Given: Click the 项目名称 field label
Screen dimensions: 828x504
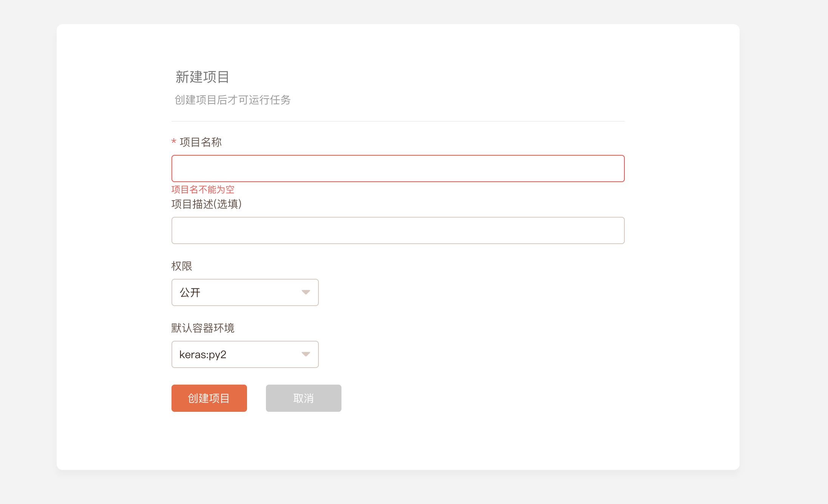Looking at the screenshot, I should pyautogui.click(x=201, y=142).
